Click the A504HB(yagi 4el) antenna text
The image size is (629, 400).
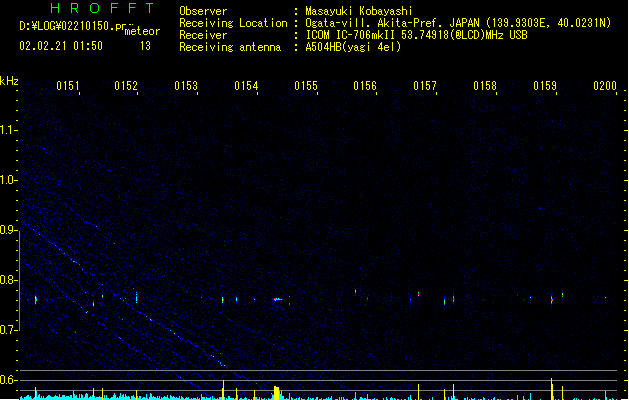tap(353, 47)
